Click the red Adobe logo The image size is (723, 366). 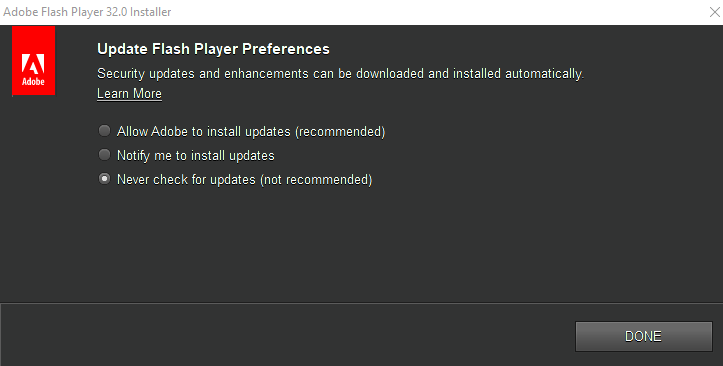coord(33,60)
